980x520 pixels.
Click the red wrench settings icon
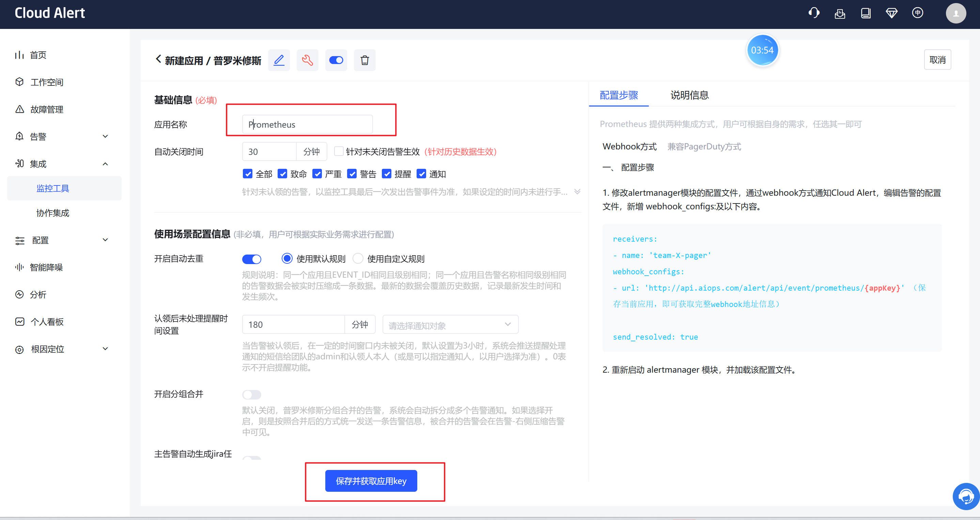307,60
